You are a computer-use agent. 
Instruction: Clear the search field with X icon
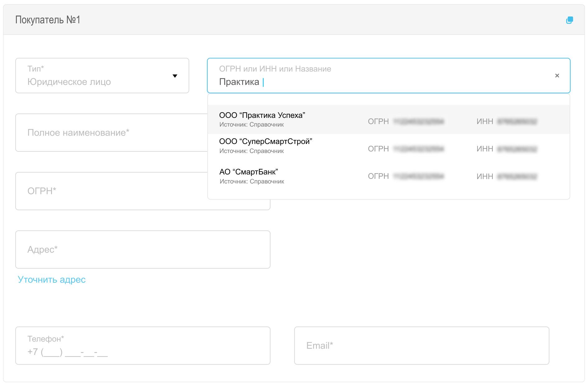(557, 76)
